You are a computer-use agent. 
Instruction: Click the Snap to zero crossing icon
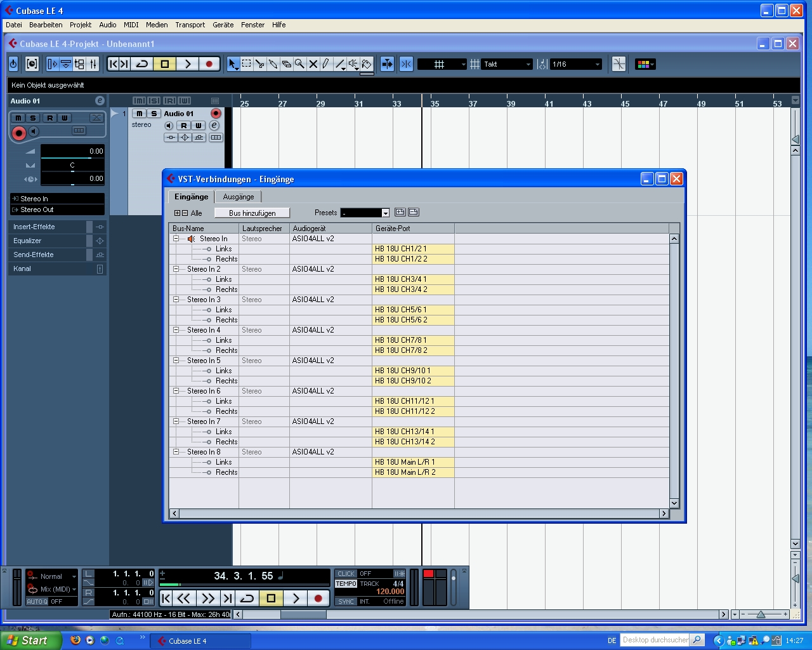(x=619, y=64)
